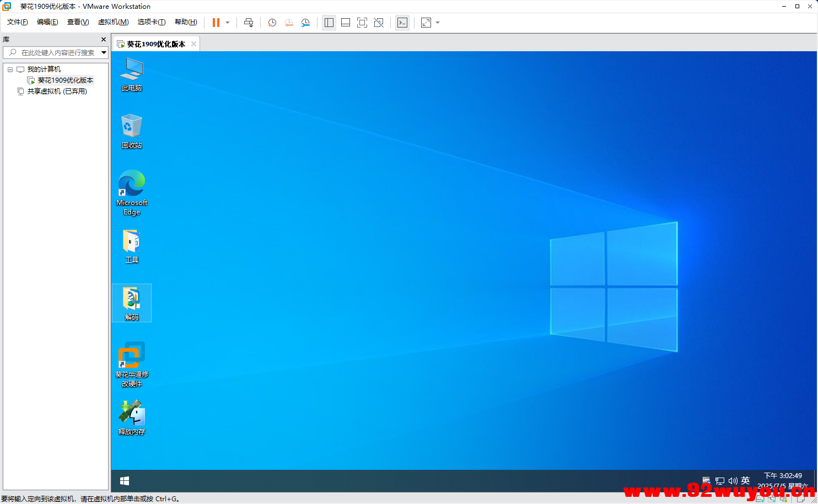The width and height of the screenshot is (818, 504).
Task: Toggle the library sidebar view
Action: 329,23
